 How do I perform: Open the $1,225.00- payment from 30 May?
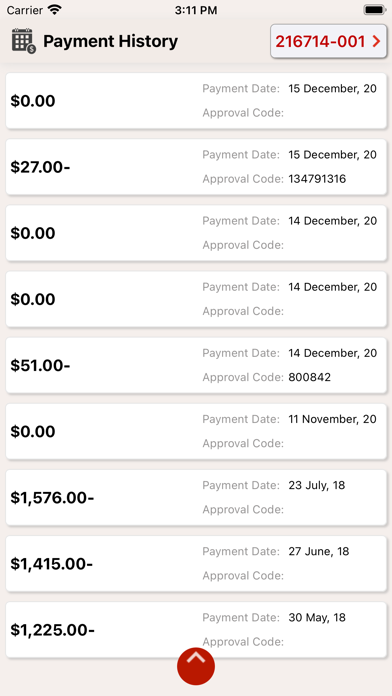(x=196, y=630)
